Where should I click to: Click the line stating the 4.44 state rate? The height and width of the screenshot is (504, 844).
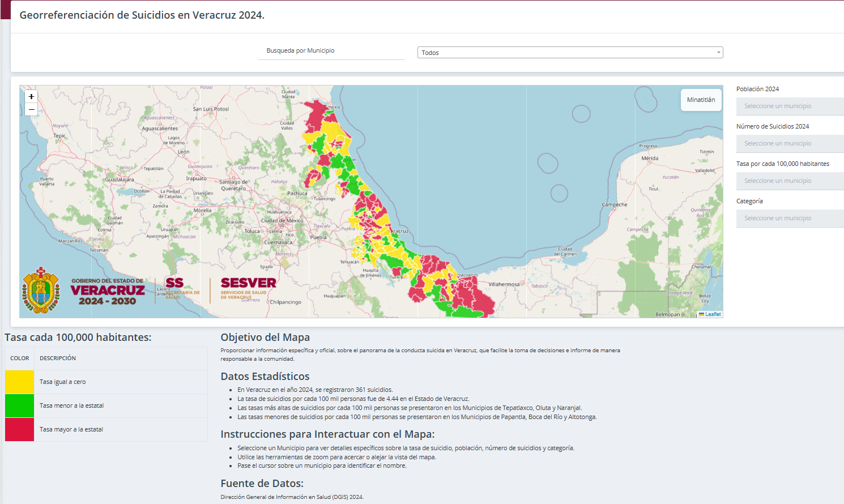pyautogui.click(x=353, y=399)
